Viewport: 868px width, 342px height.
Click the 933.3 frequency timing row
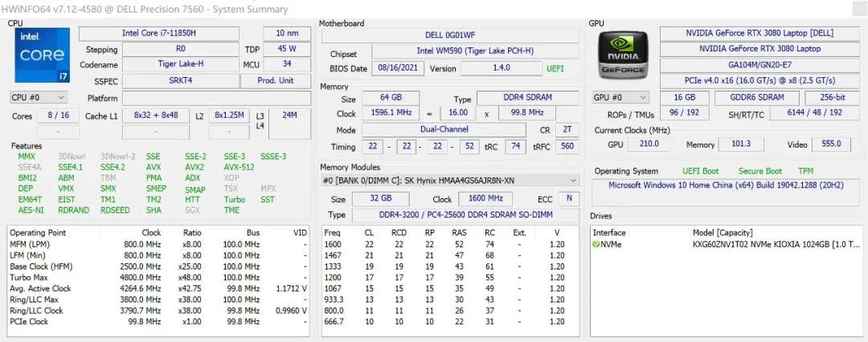click(x=450, y=299)
